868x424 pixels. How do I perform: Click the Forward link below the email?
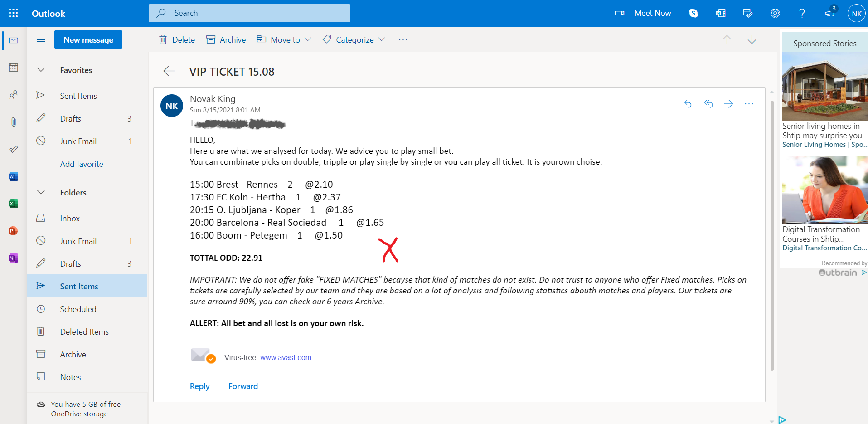[243, 386]
